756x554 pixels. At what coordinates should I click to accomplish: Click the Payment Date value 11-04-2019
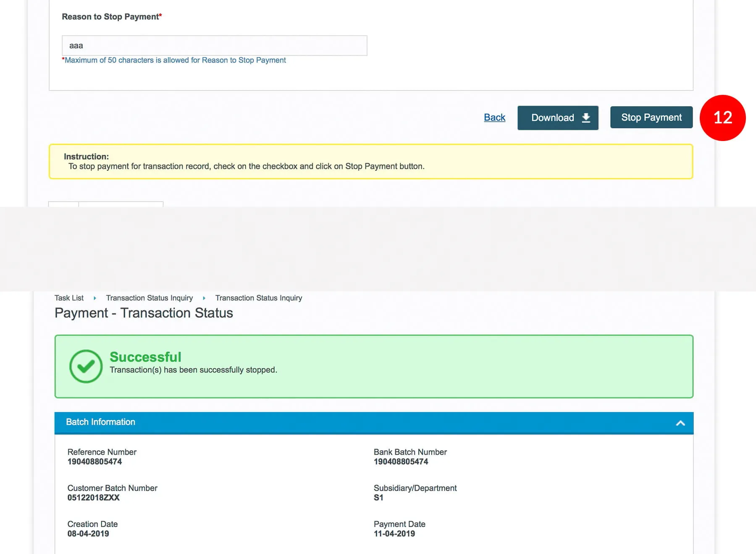(394, 534)
